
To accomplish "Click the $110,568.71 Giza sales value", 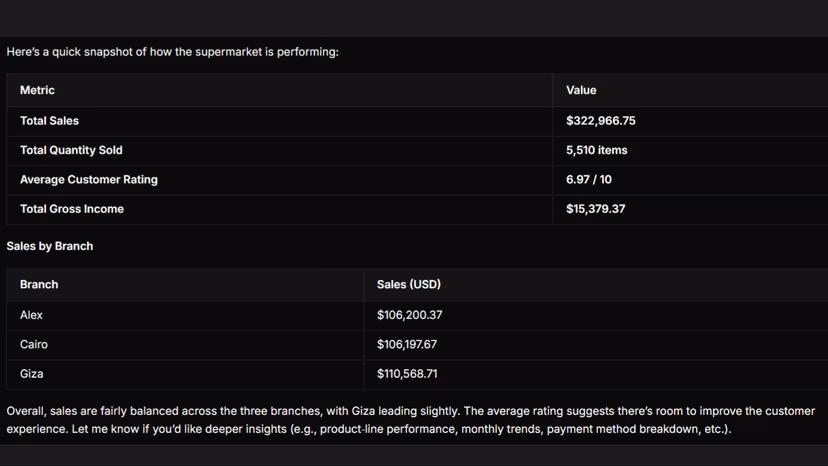I will pyautogui.click(x=407, y=374).
